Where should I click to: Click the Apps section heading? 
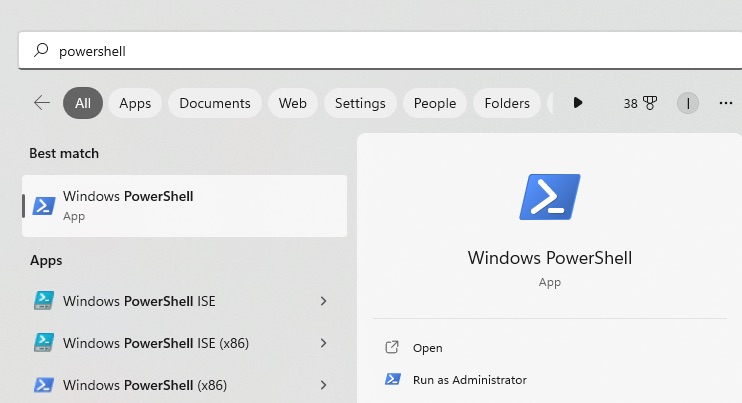46,261
